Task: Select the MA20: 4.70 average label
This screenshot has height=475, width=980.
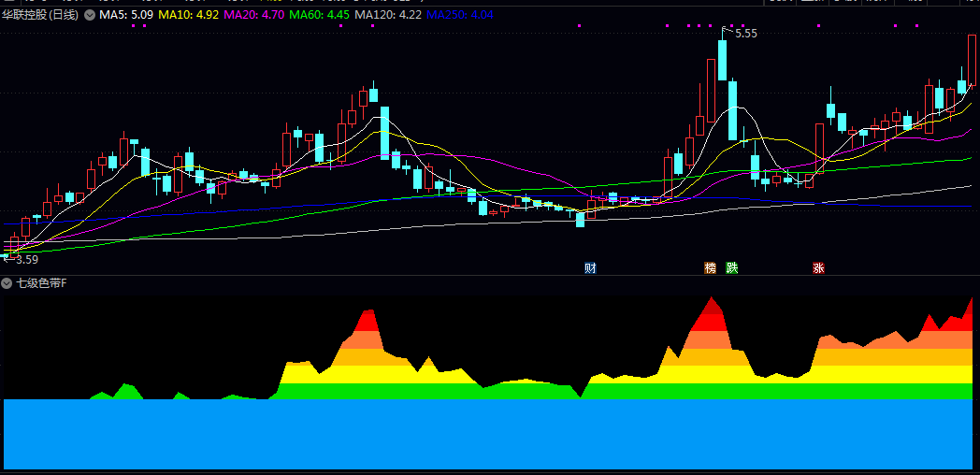Action: (x=253, y=15)
